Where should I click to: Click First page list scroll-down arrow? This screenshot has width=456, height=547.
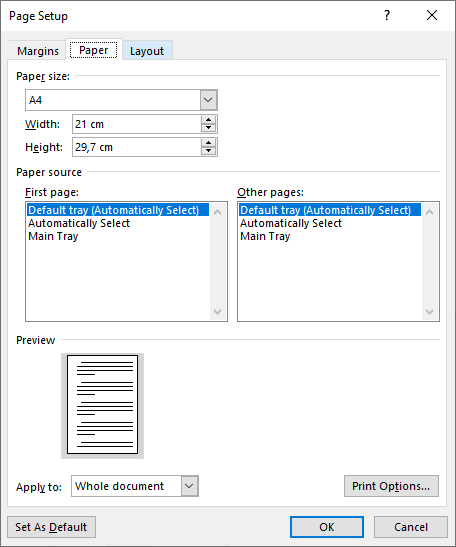pyautogui.click(x=217, y=312)
